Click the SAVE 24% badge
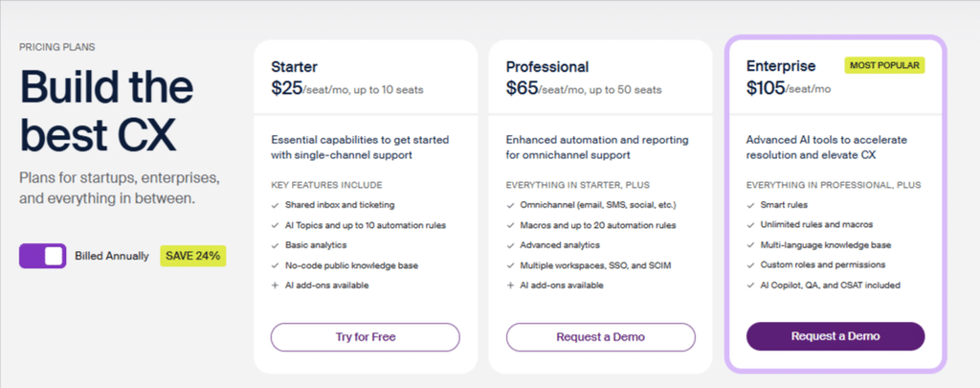Viewport: 980px width, 388px height. (x=193, y=256)
